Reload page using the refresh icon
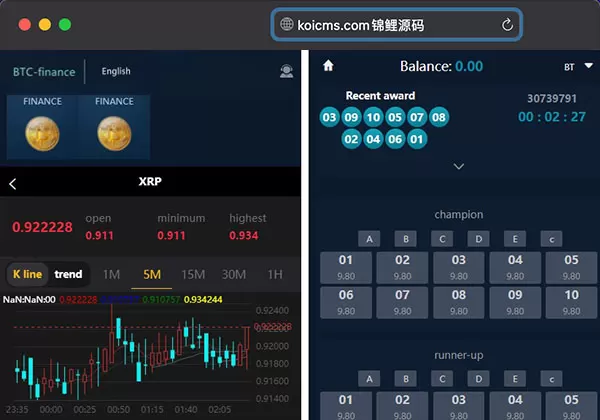This screenshot has height=420, width=600. 507,25
